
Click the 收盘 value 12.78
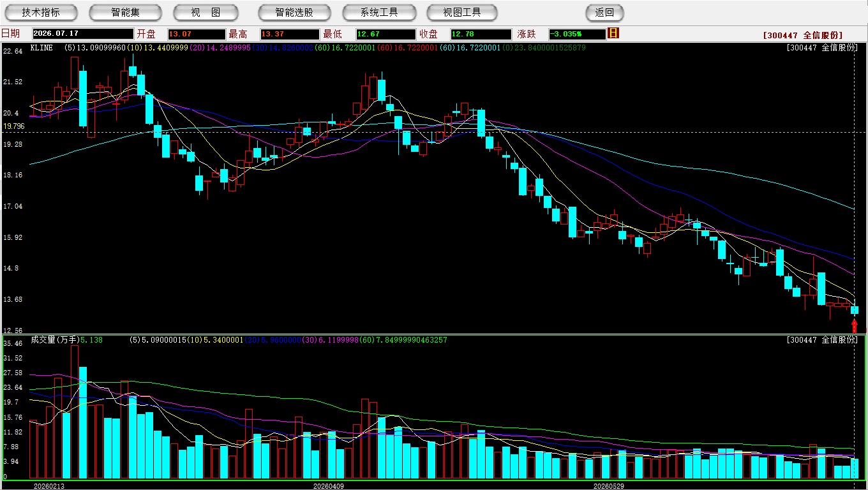[x=481, y=34]
